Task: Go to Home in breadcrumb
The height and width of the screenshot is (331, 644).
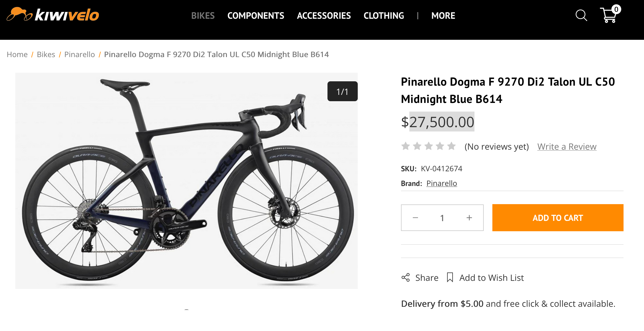Action: click(17, 54)
